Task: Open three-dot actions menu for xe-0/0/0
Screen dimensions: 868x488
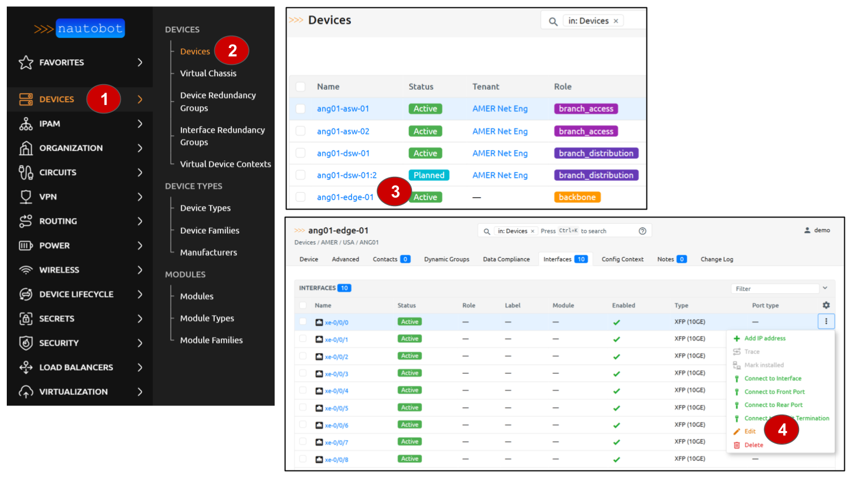Action: (826, 321)
